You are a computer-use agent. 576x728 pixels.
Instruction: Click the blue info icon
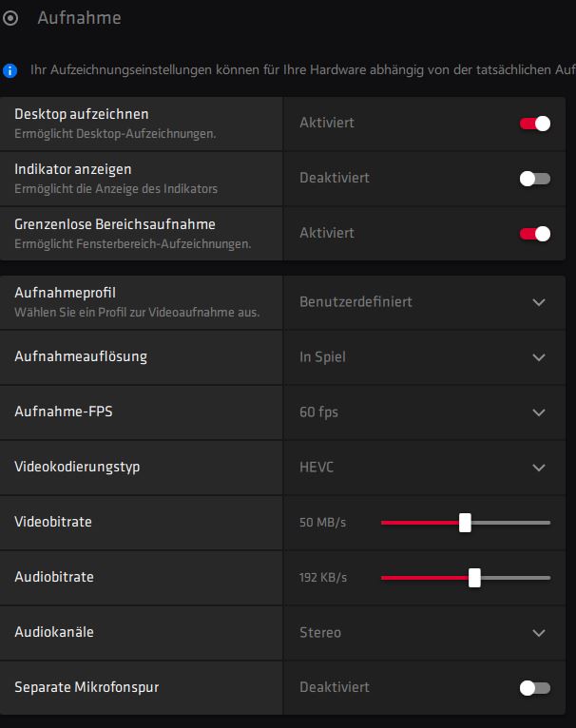tap(10, 69)
